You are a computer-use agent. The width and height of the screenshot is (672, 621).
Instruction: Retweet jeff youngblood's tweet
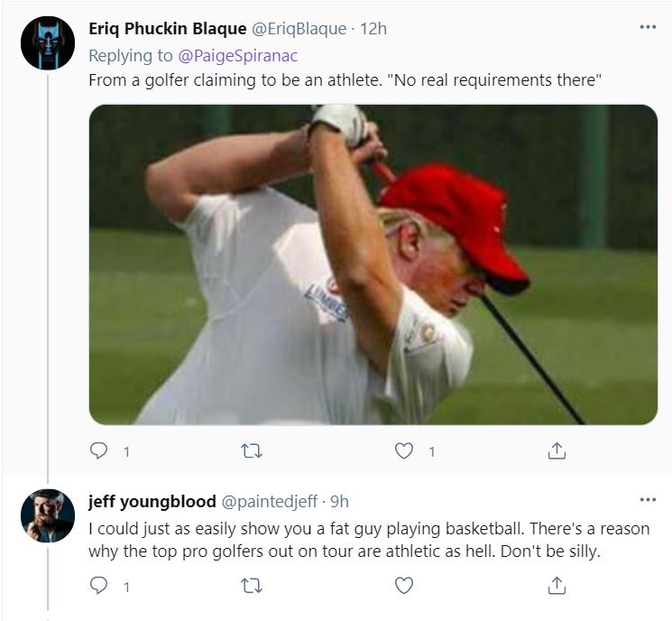(x=252, y=587)
